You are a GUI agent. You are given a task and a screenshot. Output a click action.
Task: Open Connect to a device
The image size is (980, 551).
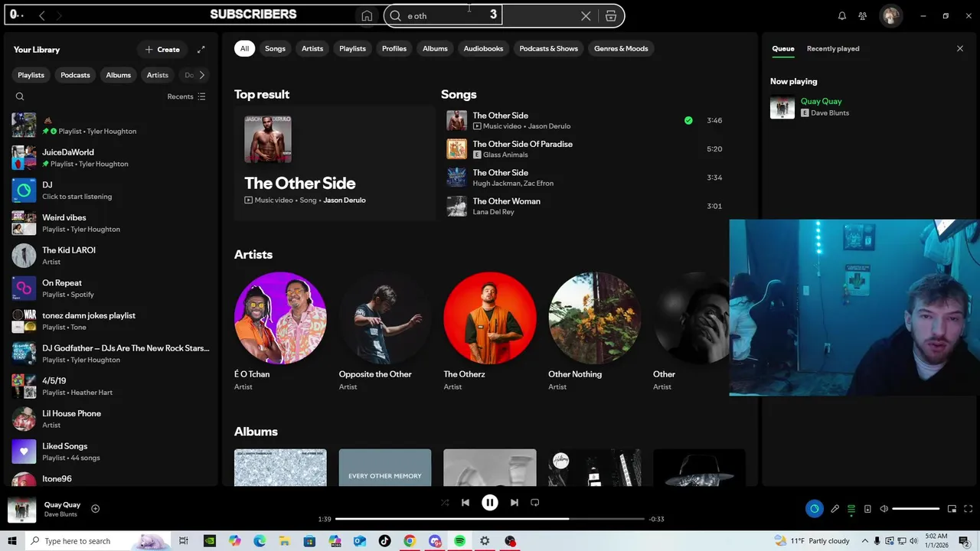tap(867, 509)
